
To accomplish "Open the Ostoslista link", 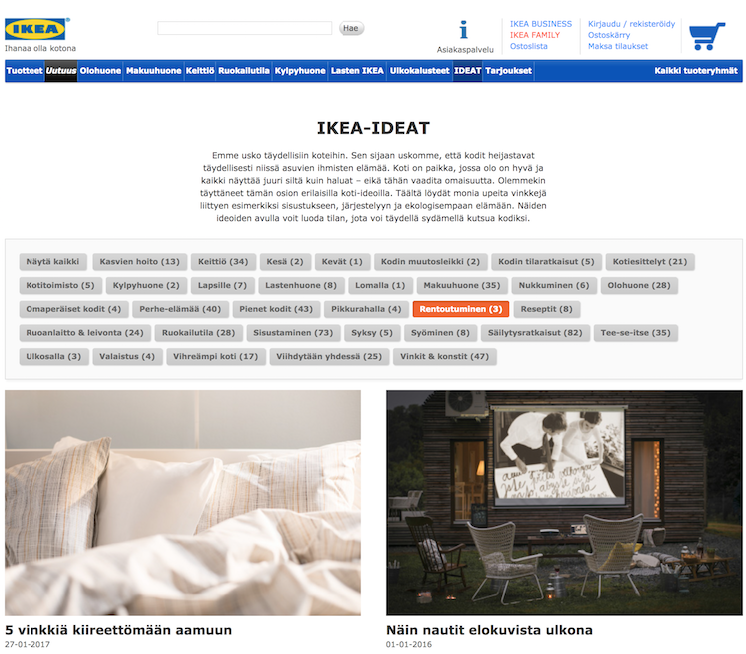I will [529, 46].
